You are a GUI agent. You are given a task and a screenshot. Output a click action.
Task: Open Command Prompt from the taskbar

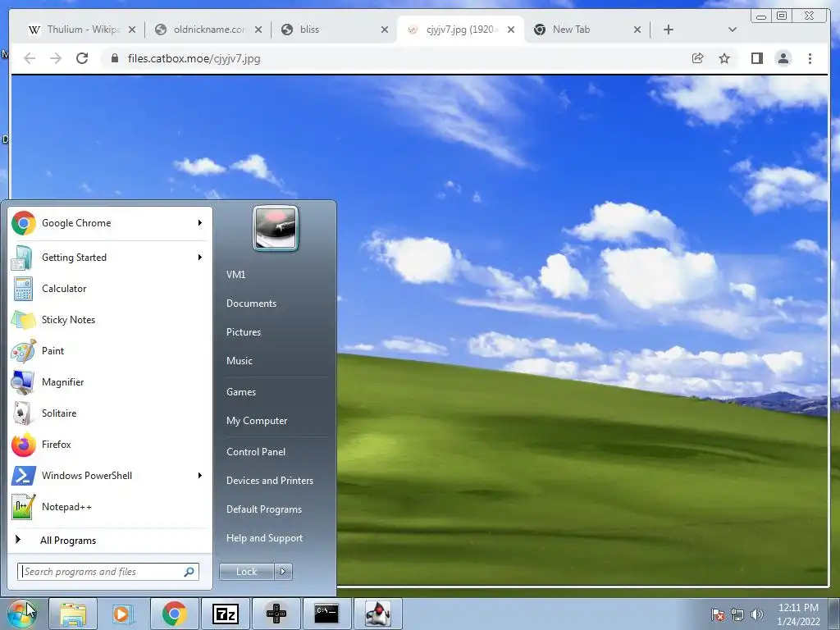[x=326, y=614]
